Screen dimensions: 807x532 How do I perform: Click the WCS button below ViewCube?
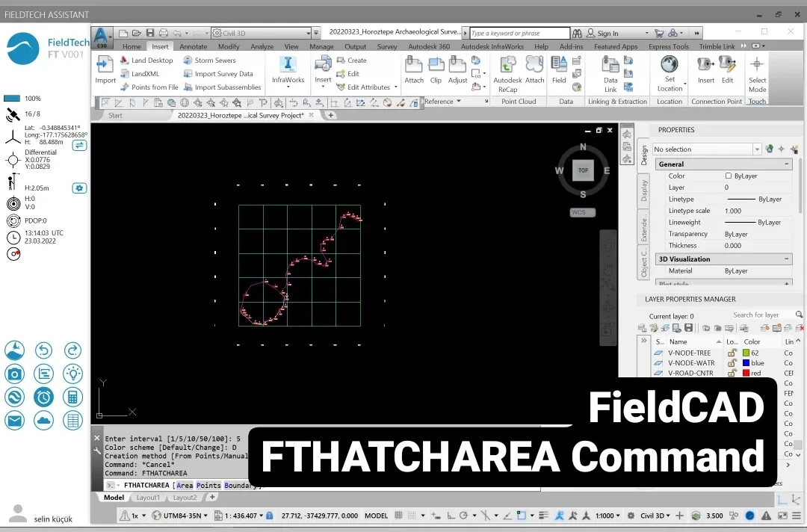click(x=583, y=212)
